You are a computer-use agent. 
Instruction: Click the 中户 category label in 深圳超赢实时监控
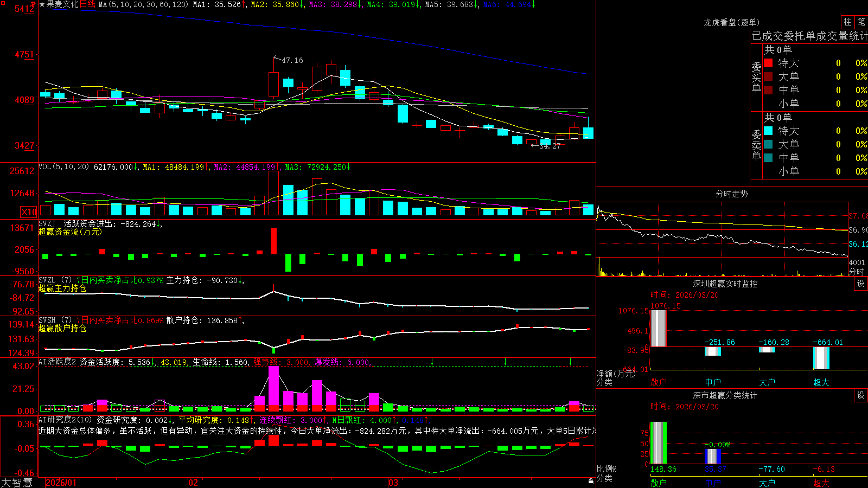713,382
